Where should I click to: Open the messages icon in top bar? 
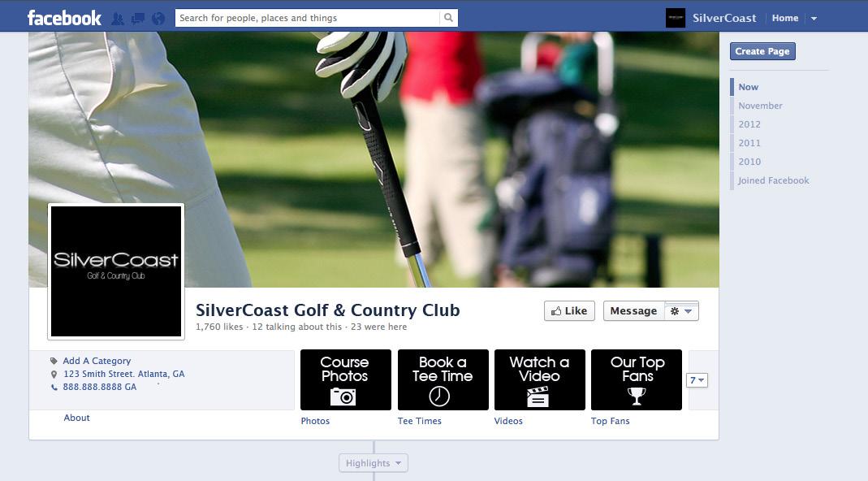(138, 19)
